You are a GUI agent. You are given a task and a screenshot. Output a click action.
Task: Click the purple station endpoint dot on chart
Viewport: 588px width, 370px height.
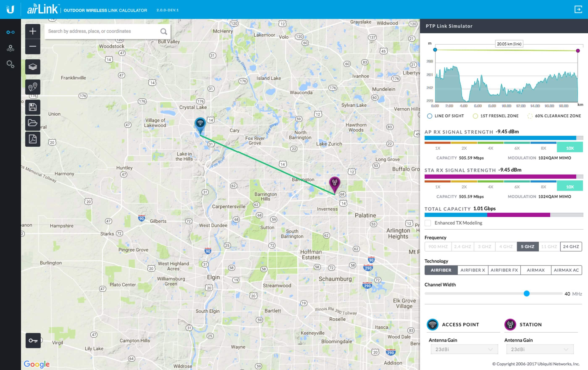coord(578,51)
